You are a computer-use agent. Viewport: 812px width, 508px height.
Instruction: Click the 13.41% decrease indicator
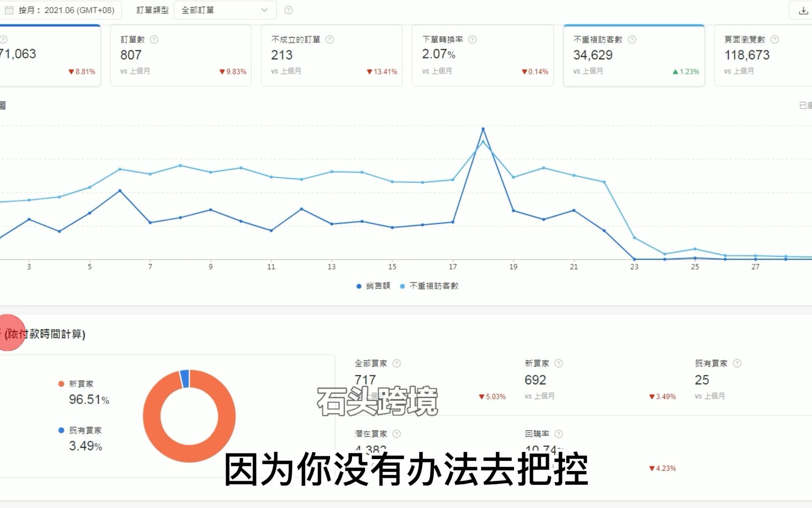coord(382,71)
